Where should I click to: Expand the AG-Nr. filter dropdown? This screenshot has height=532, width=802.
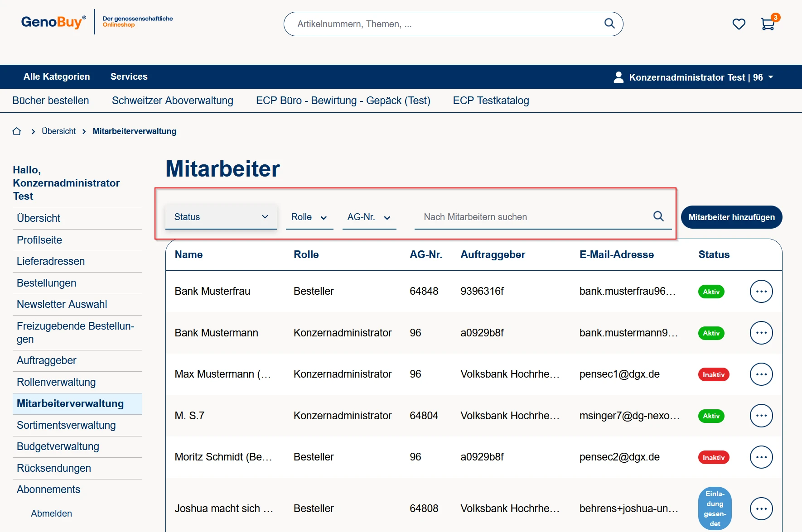[x=369, y=217]
